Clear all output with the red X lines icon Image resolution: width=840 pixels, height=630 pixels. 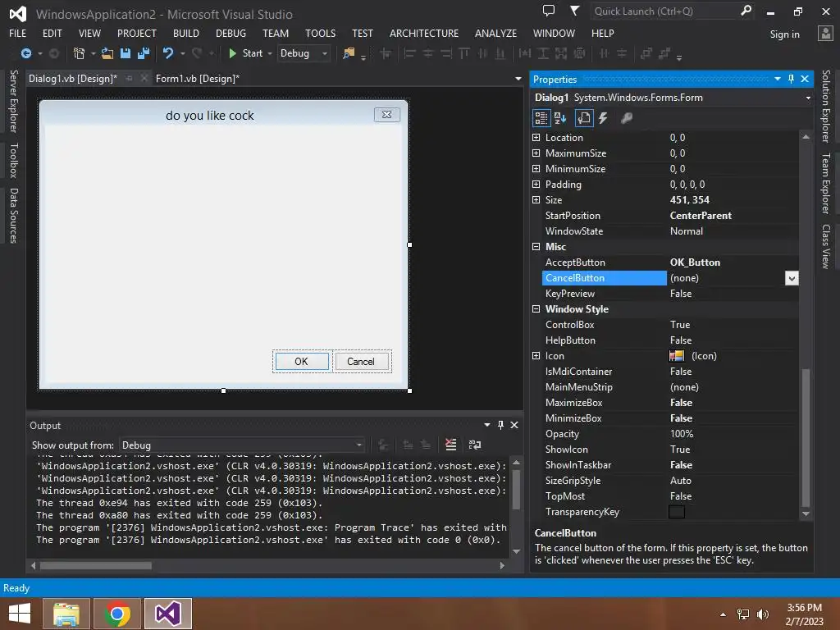[451, 445]
